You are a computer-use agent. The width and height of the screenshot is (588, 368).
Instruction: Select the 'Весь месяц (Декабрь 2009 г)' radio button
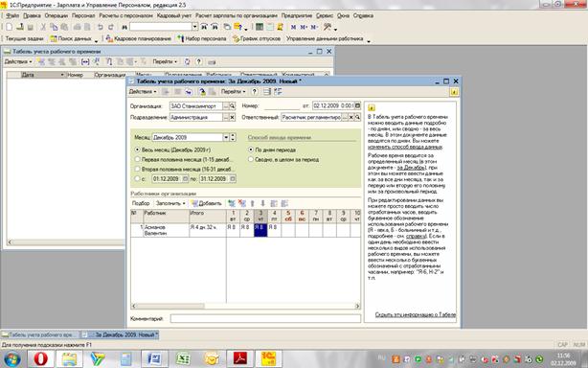[x=137, y=149]
